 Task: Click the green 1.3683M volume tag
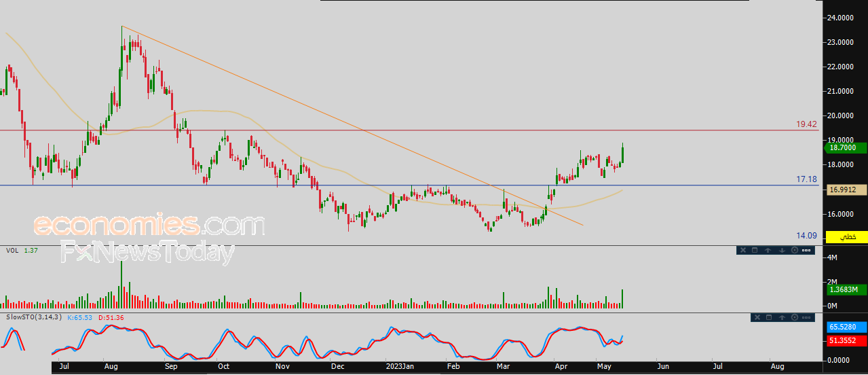pos(846,290)
